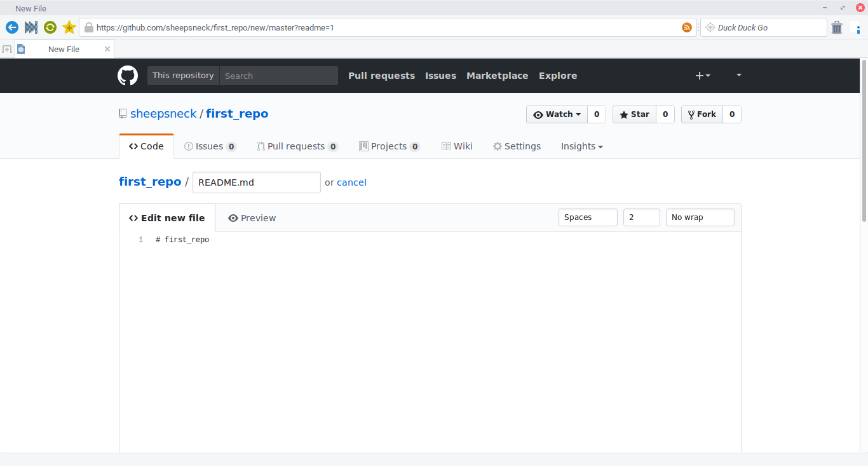Click the GitHub Octocat logo
Viewport: 868px width, 466px height.
pos(127,76)
